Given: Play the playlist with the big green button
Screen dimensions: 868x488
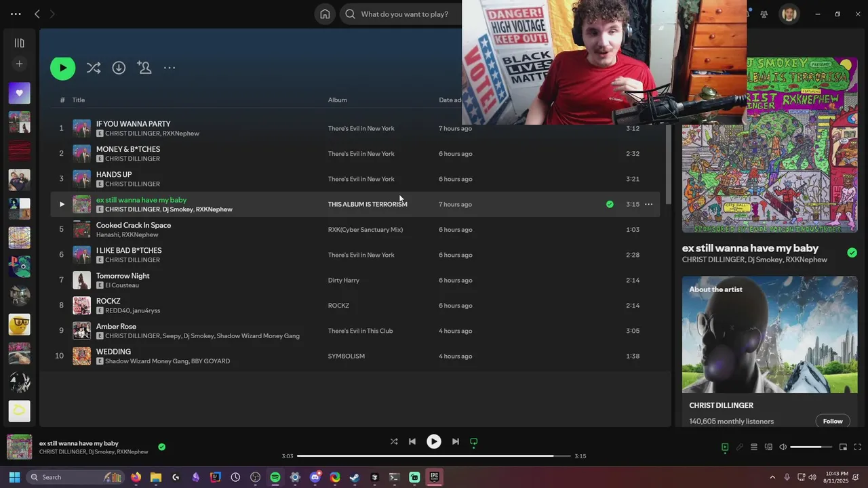Looking at the screenshot, I should 62,68.
